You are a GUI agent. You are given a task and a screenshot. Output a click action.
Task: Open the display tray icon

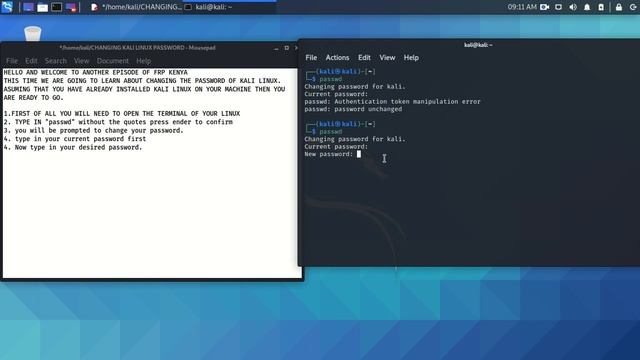[558, 7]
